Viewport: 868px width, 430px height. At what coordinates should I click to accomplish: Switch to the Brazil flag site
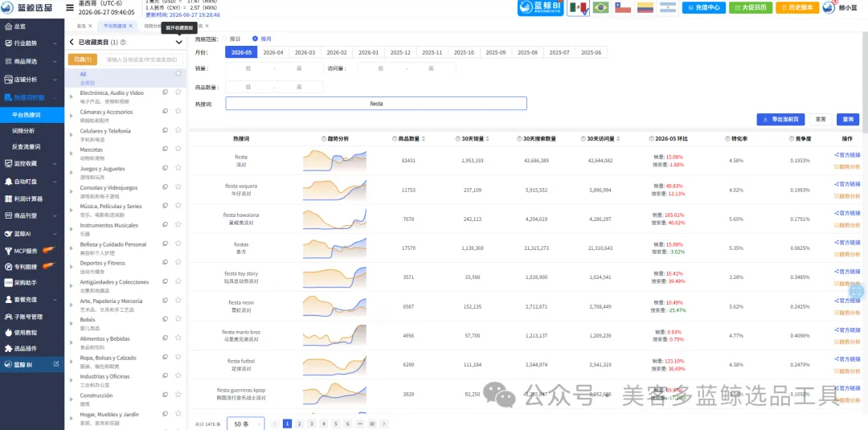(600, 8)
